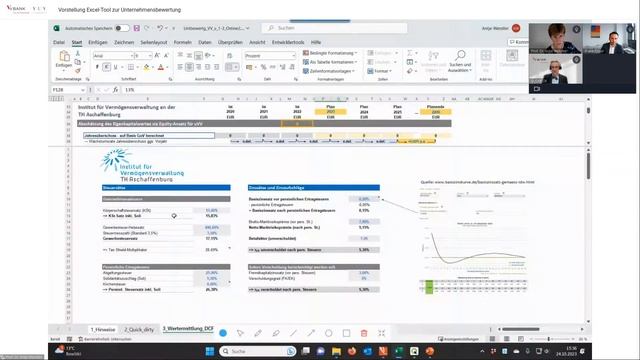The image size is (640, 360).
Task: Open Zellenformatvorlagen dropdown
Action: coord(329,71)
